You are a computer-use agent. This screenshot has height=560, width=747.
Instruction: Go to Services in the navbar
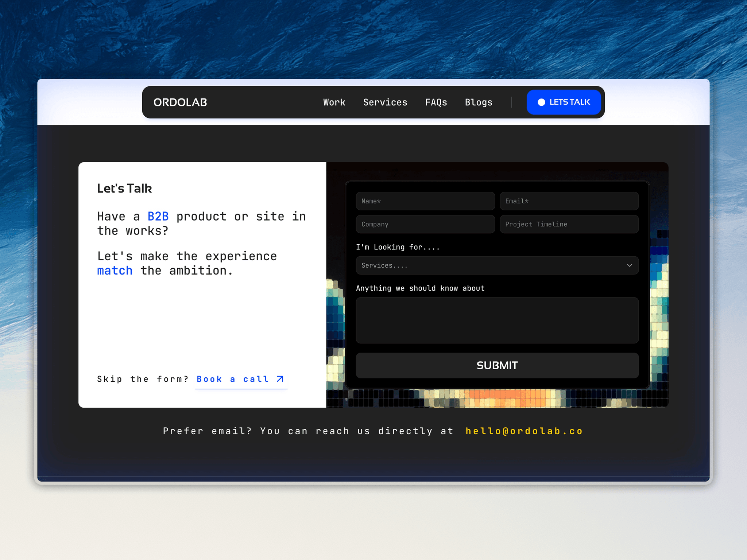[385, 102]
